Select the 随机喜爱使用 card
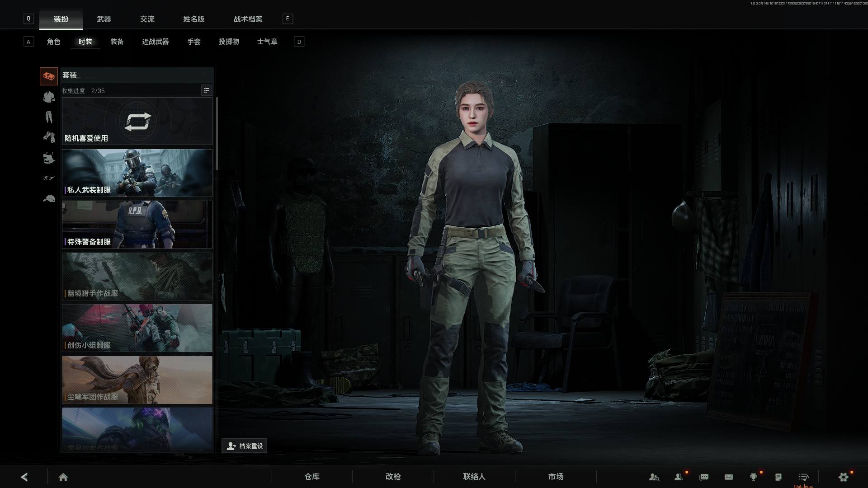The image size is (868, 488). (x=137, y=121)
